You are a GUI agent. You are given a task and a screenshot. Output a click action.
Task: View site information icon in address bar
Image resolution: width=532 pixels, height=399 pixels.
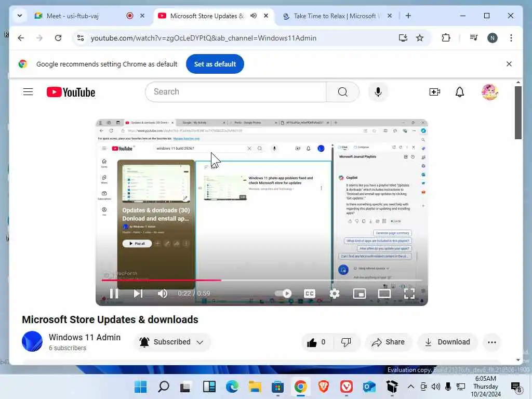(x=81, y=38)
